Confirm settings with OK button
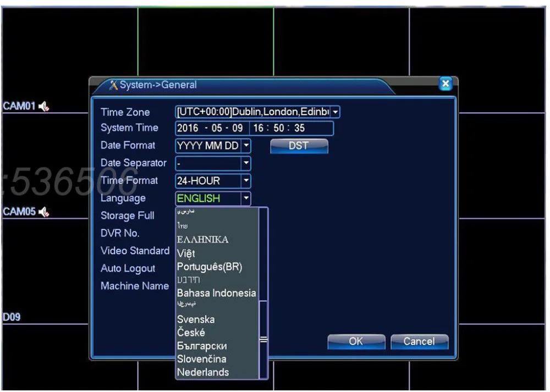Screen dimensions: 550x392 [356, 341]
